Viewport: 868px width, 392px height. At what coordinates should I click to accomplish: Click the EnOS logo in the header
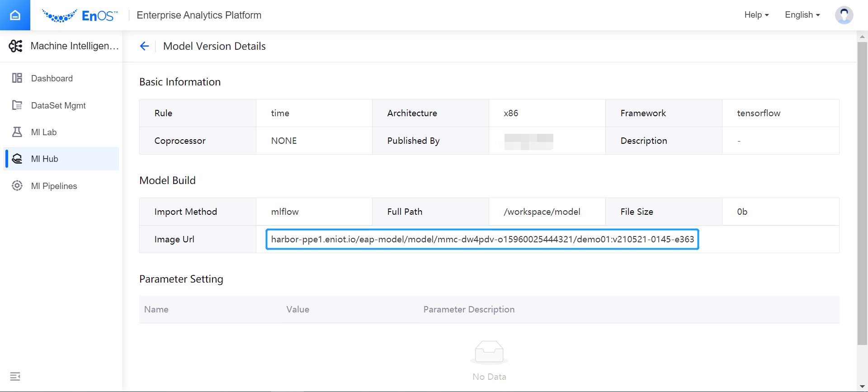[80, 16]
